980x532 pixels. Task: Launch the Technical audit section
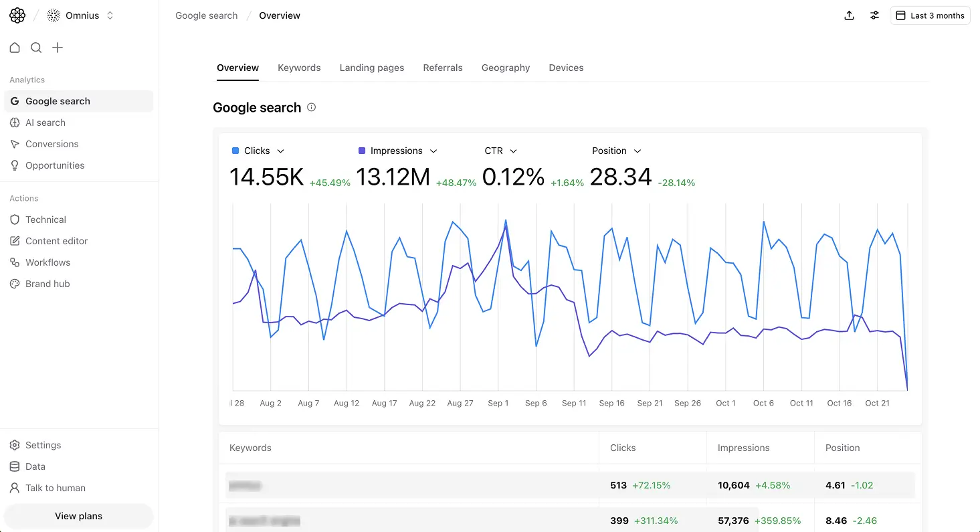point(44,219)
